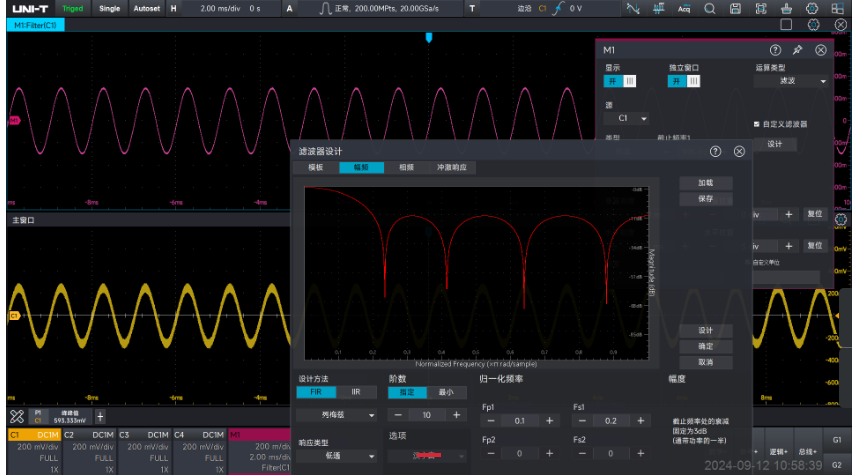Open the Acq acquisition settings icon
This screenshot has width=852, height=475.
coord(684,8)
